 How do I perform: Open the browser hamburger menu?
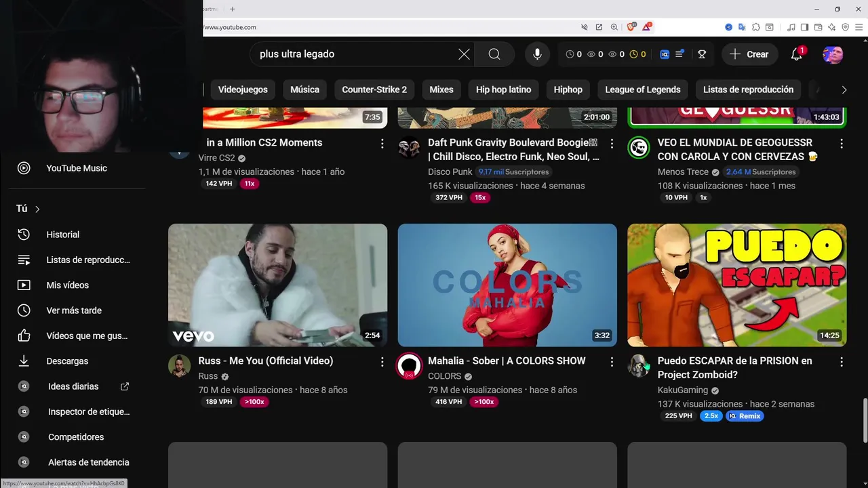click(x=859, y=27)
